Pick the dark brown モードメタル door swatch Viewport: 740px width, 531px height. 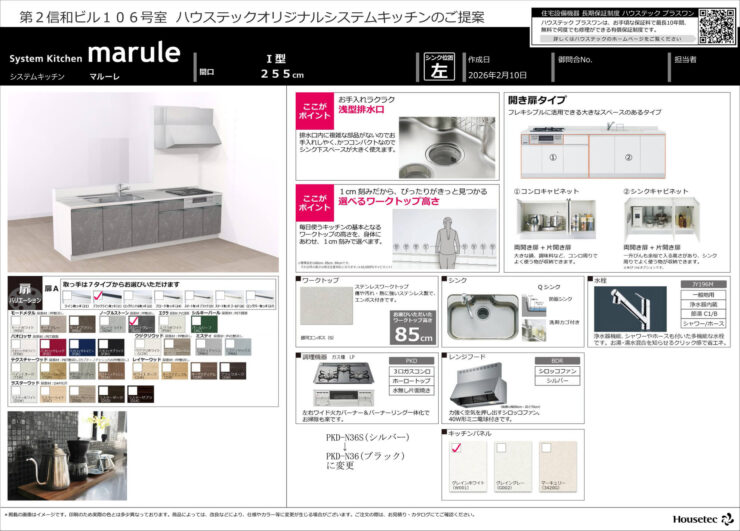(82, 324)
